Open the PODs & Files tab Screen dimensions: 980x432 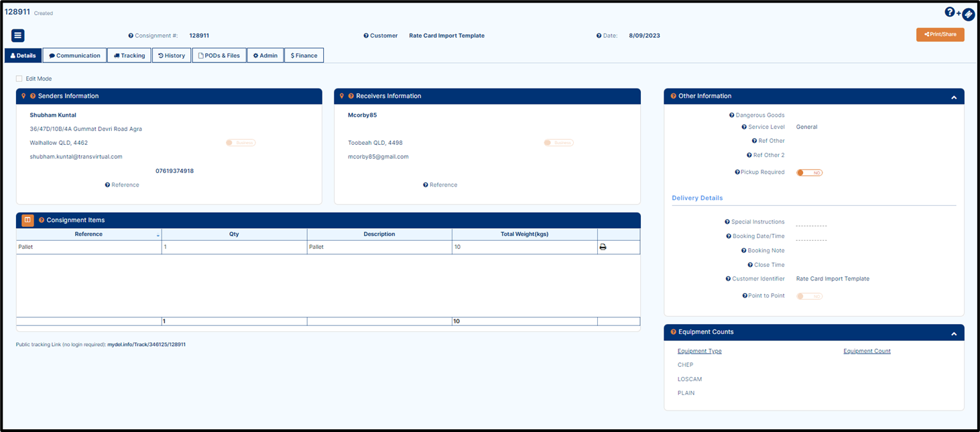[219, 56]
